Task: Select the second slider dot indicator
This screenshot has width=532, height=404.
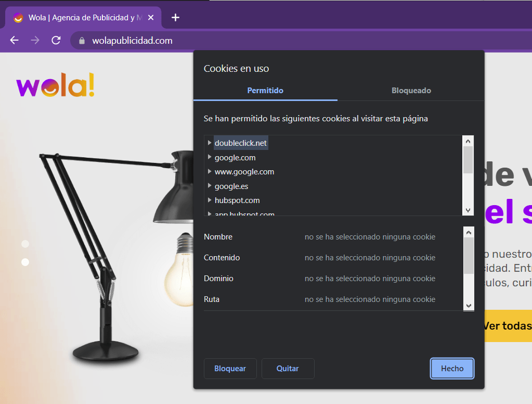Action: coord(25,262)
